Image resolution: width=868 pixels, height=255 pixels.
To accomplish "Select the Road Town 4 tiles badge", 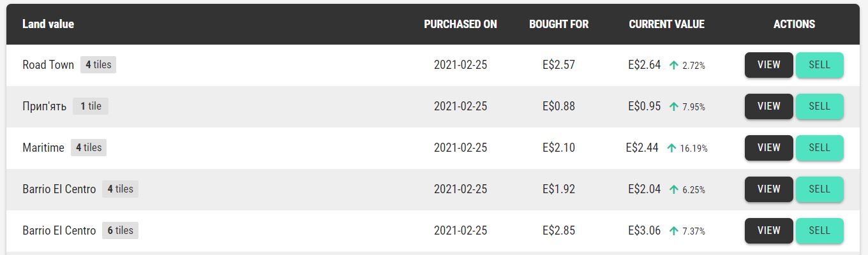I will coord(98,65).
